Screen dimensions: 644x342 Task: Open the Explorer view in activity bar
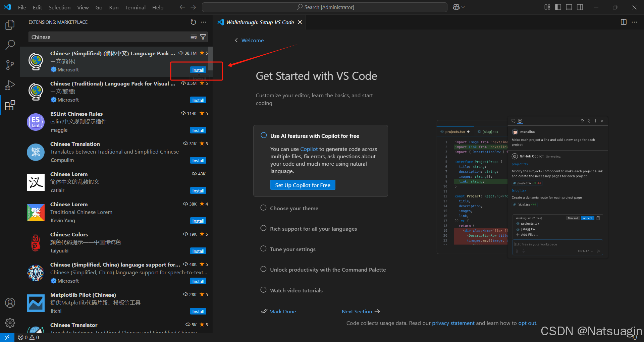click(x=10, y=24)
